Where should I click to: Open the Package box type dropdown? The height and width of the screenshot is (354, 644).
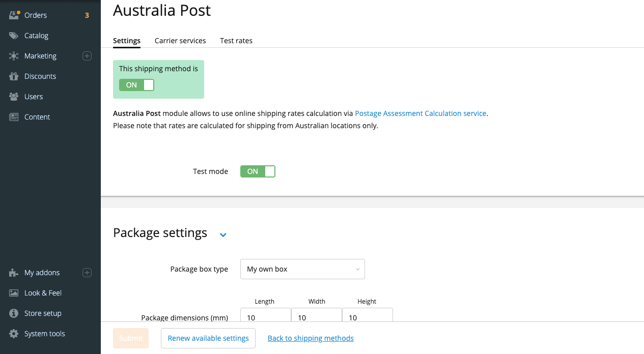click(x=302, y=269)
